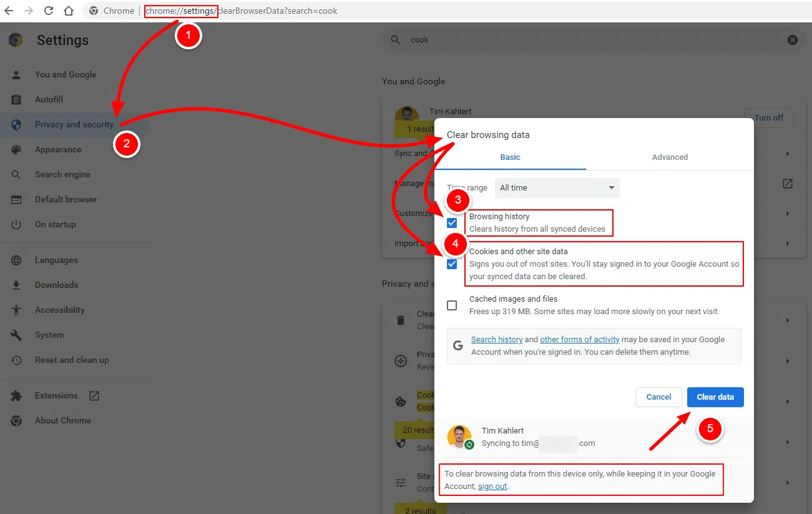The height and width of the screenshot is (514, 812).
Task: Click the Site settings sliders icon
Action: (x=401, y=483)
